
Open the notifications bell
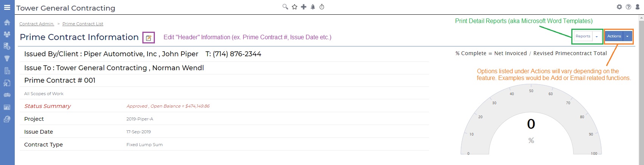(x=313, y=7)
